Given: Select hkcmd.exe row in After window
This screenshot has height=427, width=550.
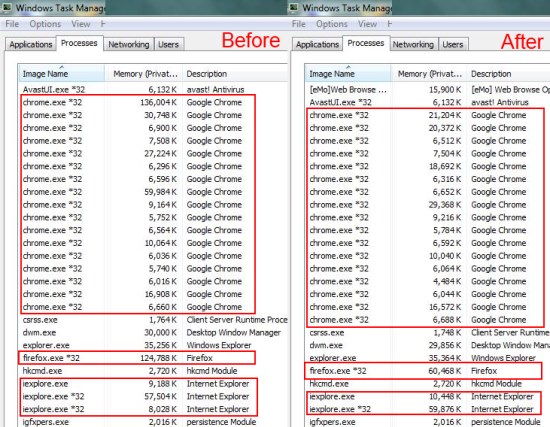Looking at the screenshot, I should tap(427, 383).
